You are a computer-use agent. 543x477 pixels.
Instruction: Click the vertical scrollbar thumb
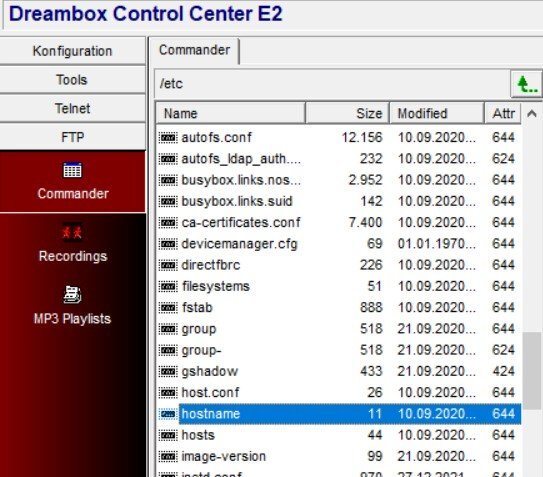(532, 371)
